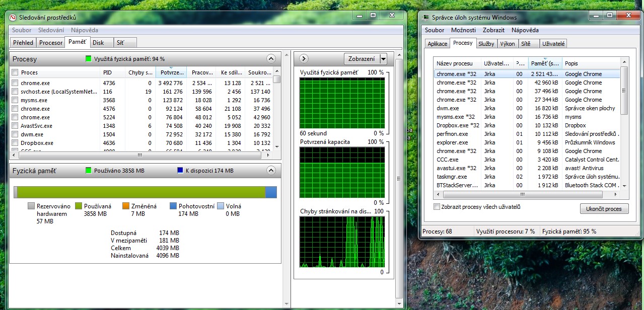Toggle the select-all checkbox in Proces header
644x310 pixels.
[x=15, y=72]
